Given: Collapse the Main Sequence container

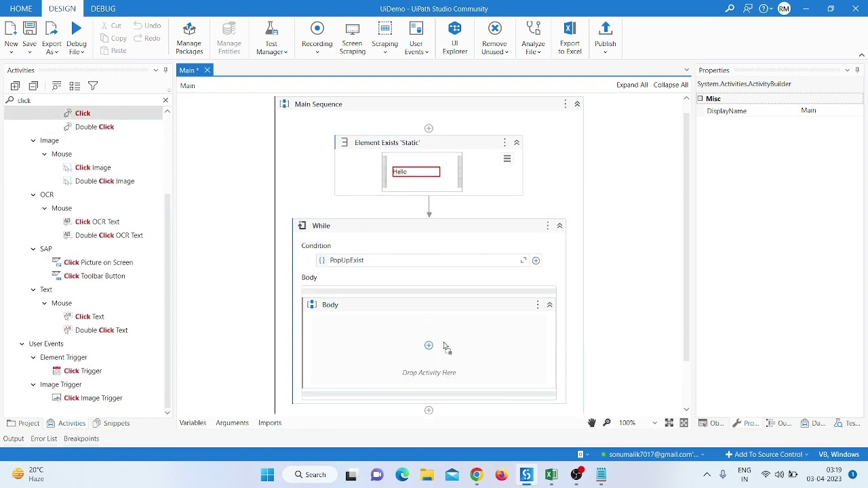Looking at the screenshot, I should (x=577, y=104).
